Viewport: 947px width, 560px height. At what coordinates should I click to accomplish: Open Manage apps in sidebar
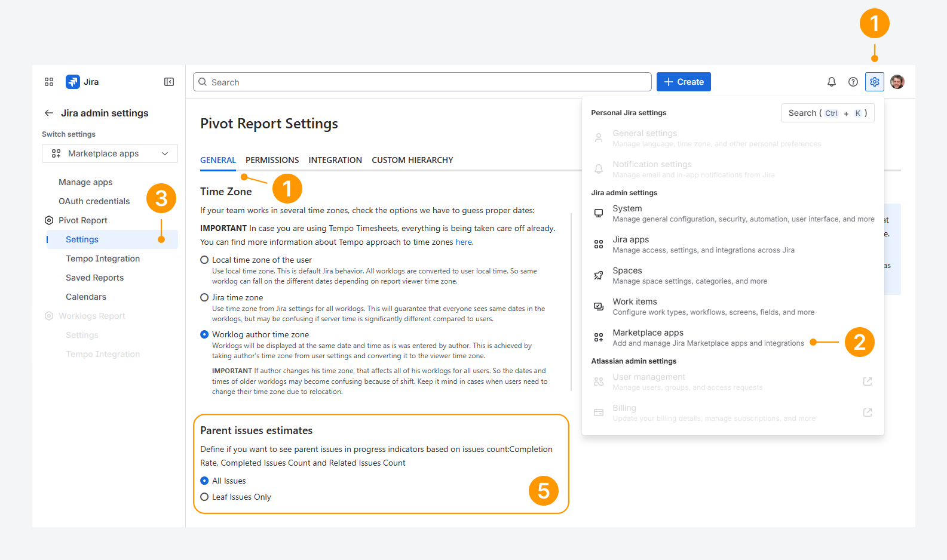click(x=85, y=182)
